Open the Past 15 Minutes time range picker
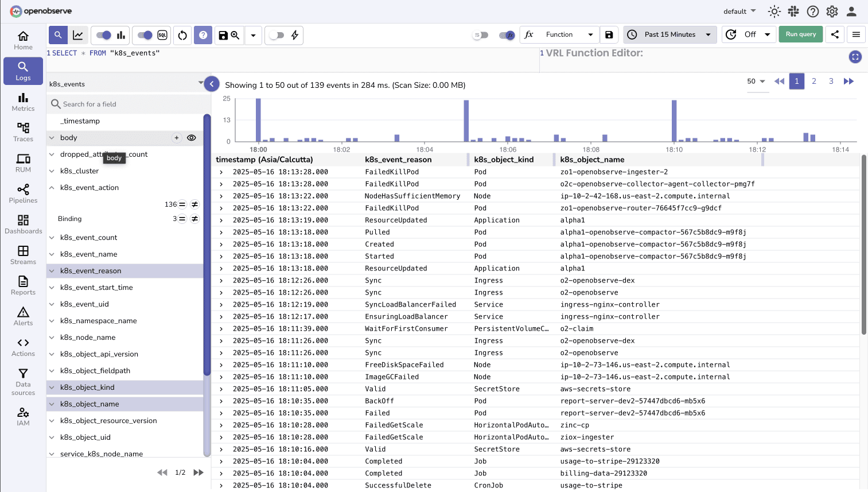Viewport: 868px width, 492px height. pos(670,34)
